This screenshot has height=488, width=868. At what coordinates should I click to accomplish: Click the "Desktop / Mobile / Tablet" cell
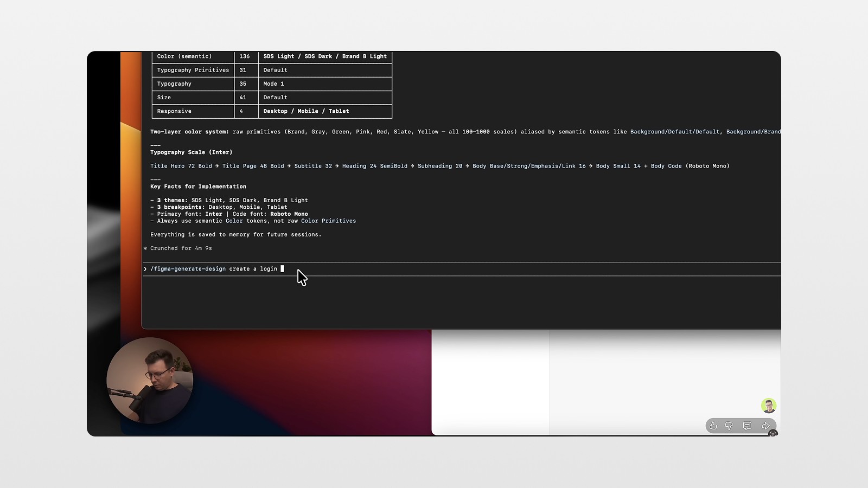point(325,111)
